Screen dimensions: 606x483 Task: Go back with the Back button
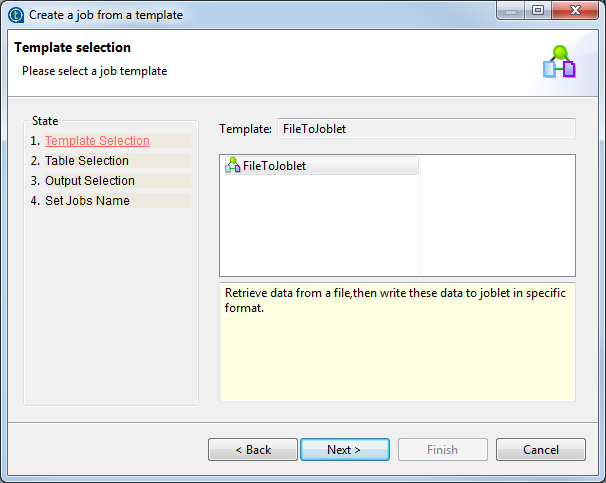point(253,450)
